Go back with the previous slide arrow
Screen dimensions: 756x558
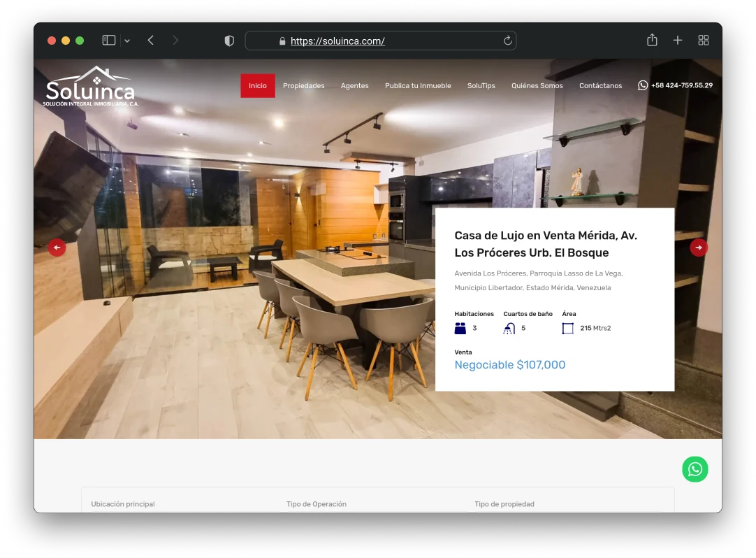[57, 248]
